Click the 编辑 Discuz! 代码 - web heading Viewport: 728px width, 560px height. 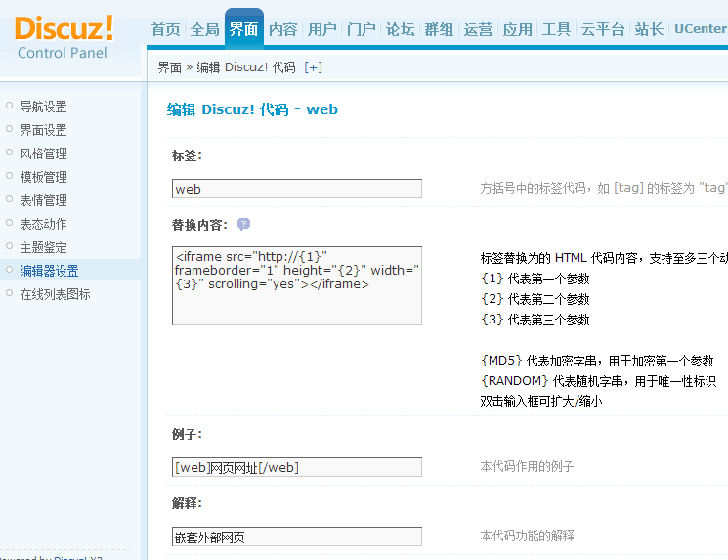pos(252,109)
